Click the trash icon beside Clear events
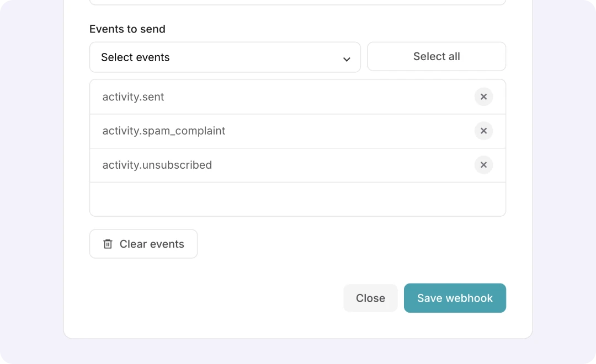The image size is (596, 364). 108,244
